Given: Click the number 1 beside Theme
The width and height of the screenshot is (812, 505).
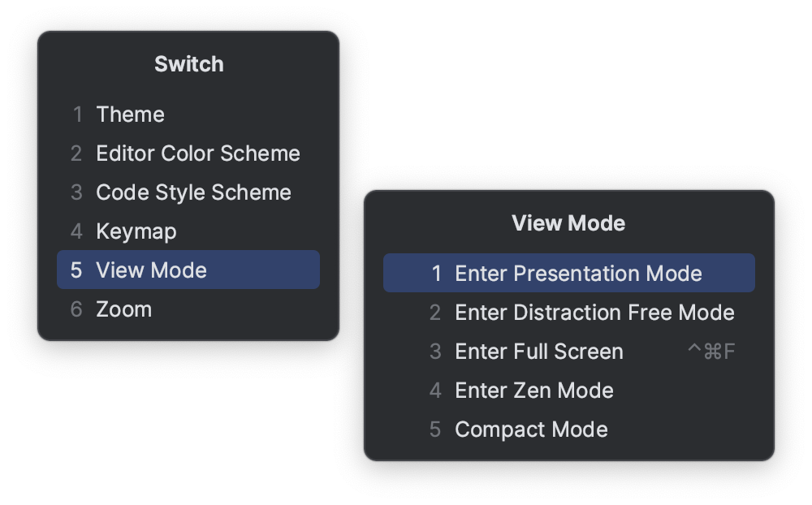Looking at the screenshot, I should [x=78, y=114].
